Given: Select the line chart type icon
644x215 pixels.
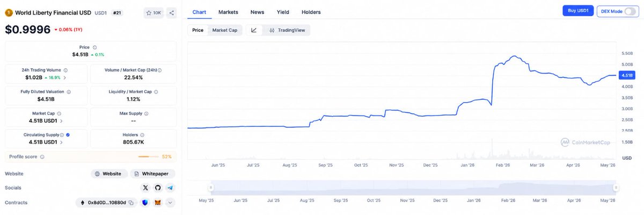Looking at the screenshot, I should pos(254,30).
